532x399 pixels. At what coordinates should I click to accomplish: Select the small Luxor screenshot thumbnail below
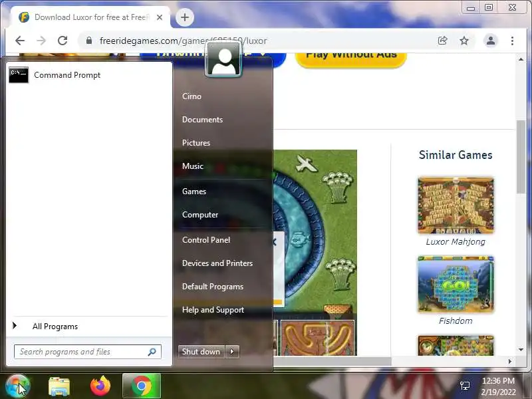click(318, 338)
